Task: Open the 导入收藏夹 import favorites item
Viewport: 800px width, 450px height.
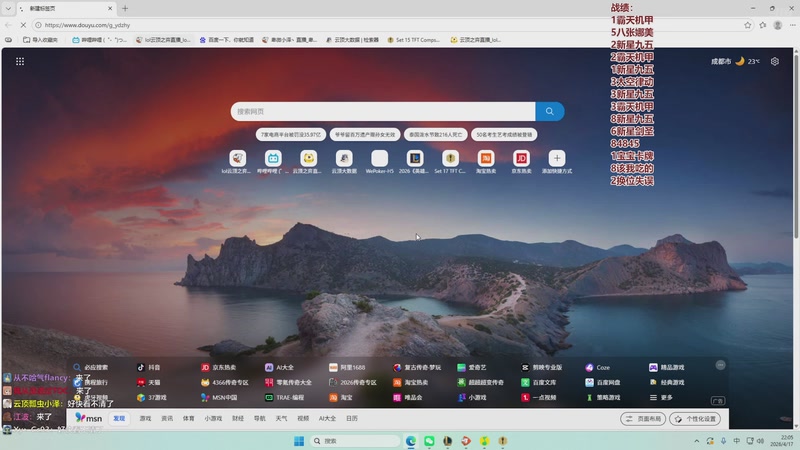Action: click(41, 40)
